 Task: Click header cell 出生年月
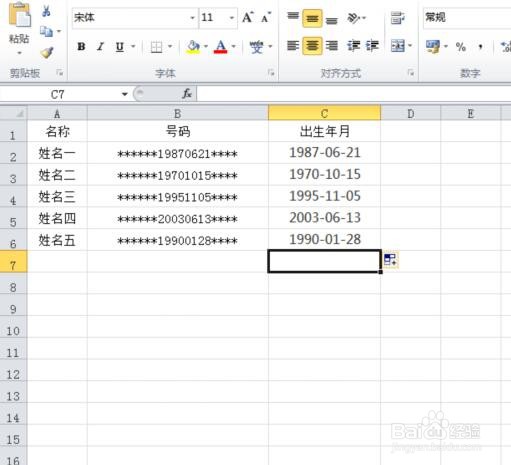(324, 131)
